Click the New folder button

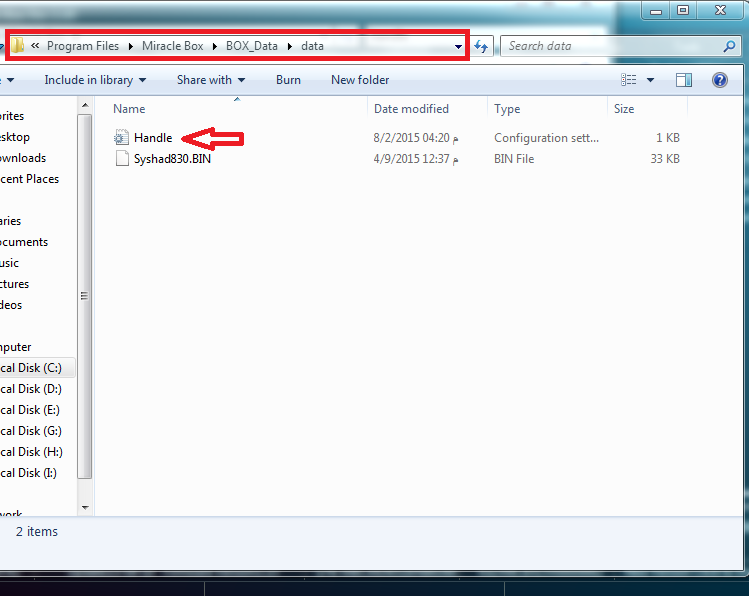(360, 80)
